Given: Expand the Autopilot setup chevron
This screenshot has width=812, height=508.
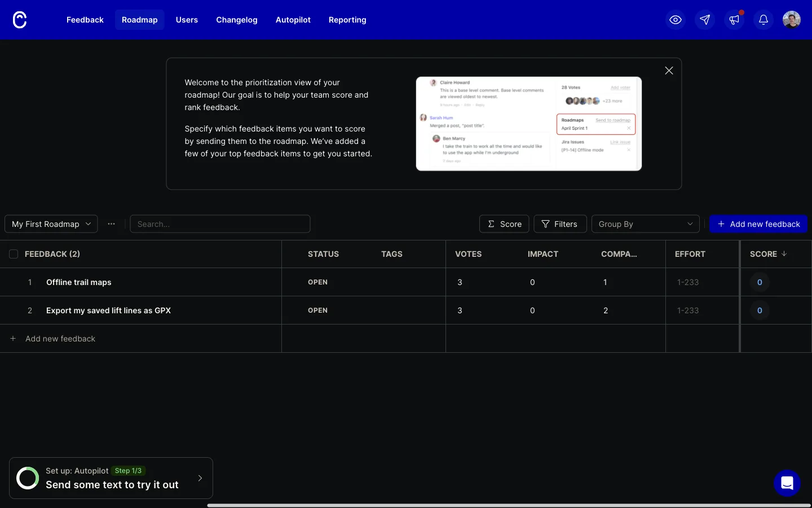Looking at the screenshot, I should pos(200,478).
